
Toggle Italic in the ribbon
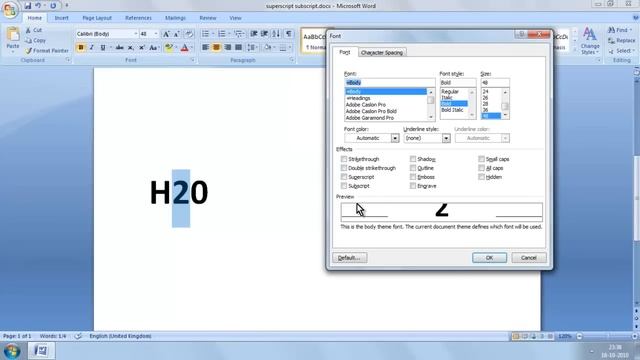pyautogui.click(x=92, y=48)
